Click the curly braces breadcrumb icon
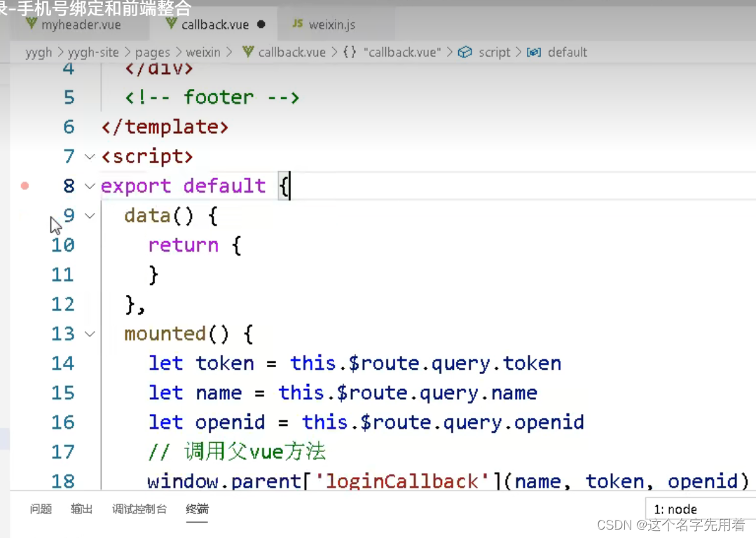 [x=350, y=52]
